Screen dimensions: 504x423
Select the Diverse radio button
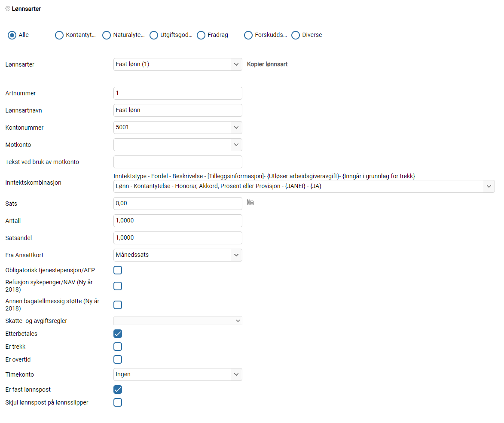(295, 35)
